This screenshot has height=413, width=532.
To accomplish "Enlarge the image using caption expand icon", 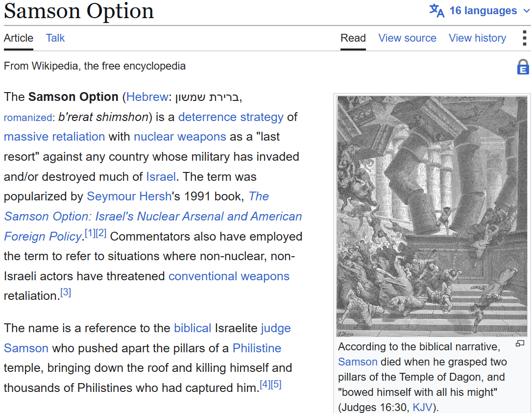I will 520,344.
